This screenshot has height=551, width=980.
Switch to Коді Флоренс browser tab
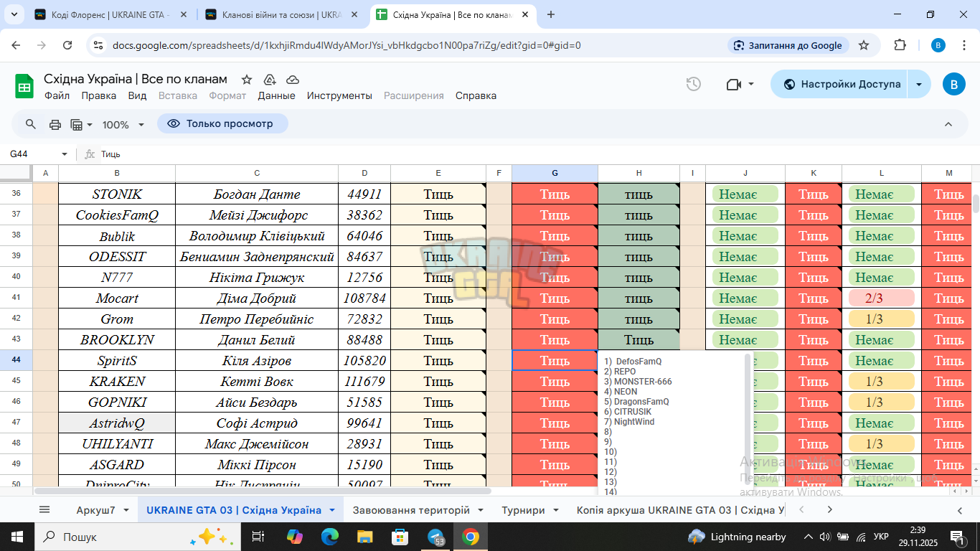(x=110, y=14)
